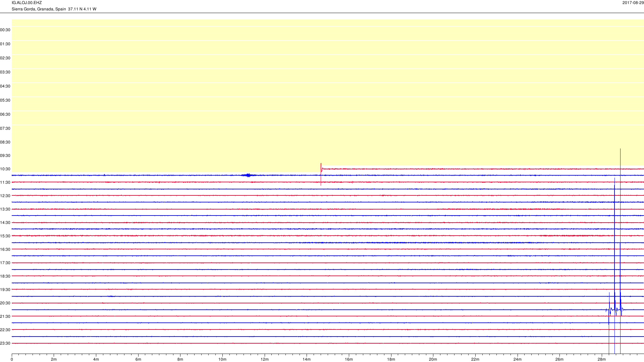Click the 12:30 time row label
Image resolution: width=644 pixels, height=362 pixels.
(x=5, y=196)
